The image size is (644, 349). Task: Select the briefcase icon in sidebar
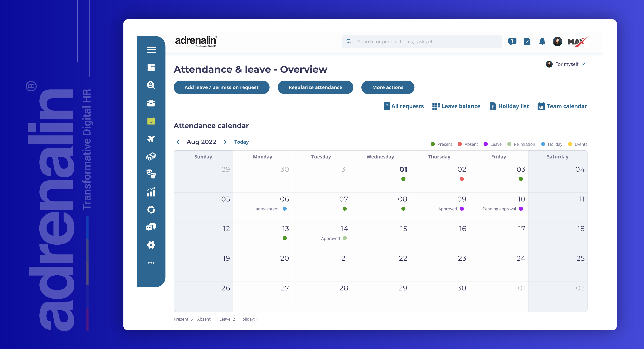tap(151, 103)
